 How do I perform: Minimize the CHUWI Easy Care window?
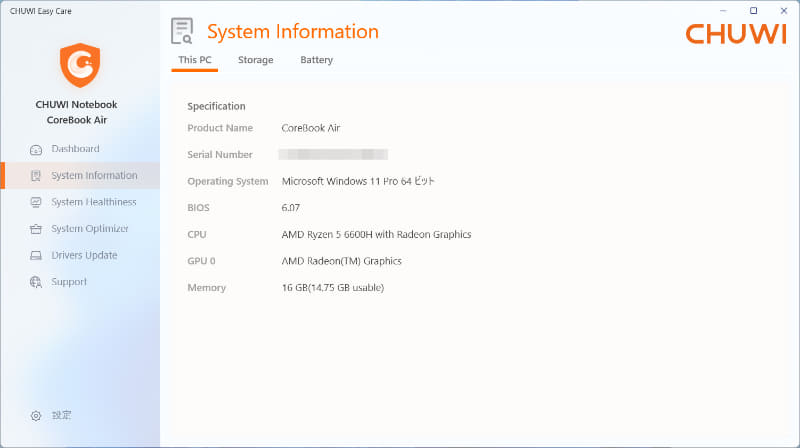click(x=723, y=11)
